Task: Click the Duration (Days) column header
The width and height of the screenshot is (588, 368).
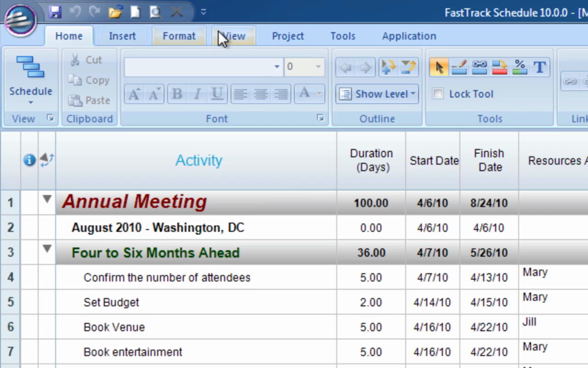Action: [x=371, y=161]
